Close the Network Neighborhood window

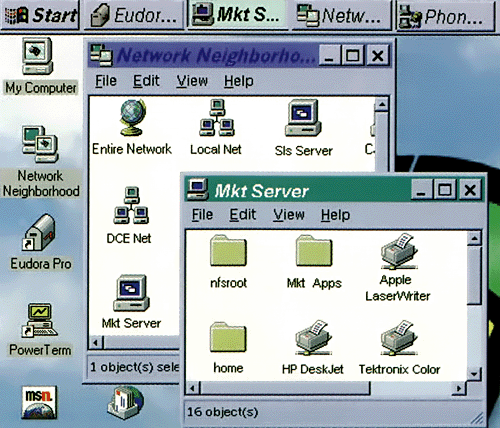pos(378,55)
